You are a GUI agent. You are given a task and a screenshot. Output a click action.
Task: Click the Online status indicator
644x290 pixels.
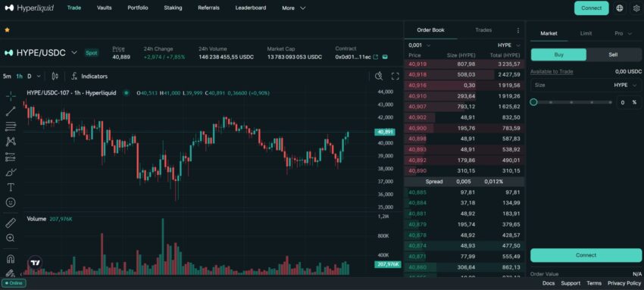pyautogui.click(x=14, y=283)
